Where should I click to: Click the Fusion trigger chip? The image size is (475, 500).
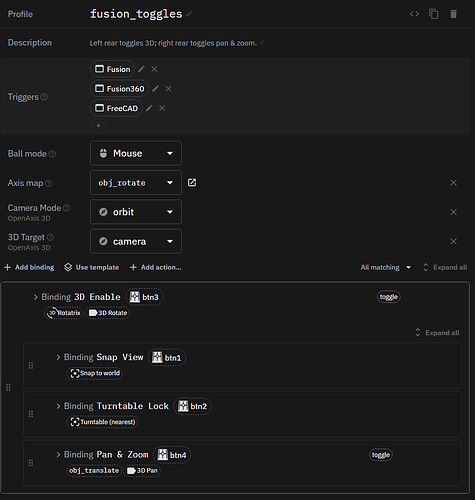point(113,69)
